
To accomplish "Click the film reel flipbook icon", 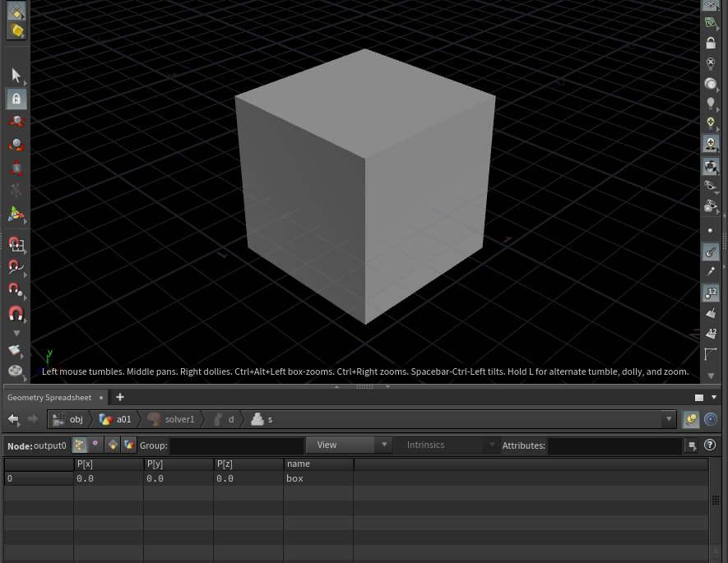I will click(x=16, y=371).
